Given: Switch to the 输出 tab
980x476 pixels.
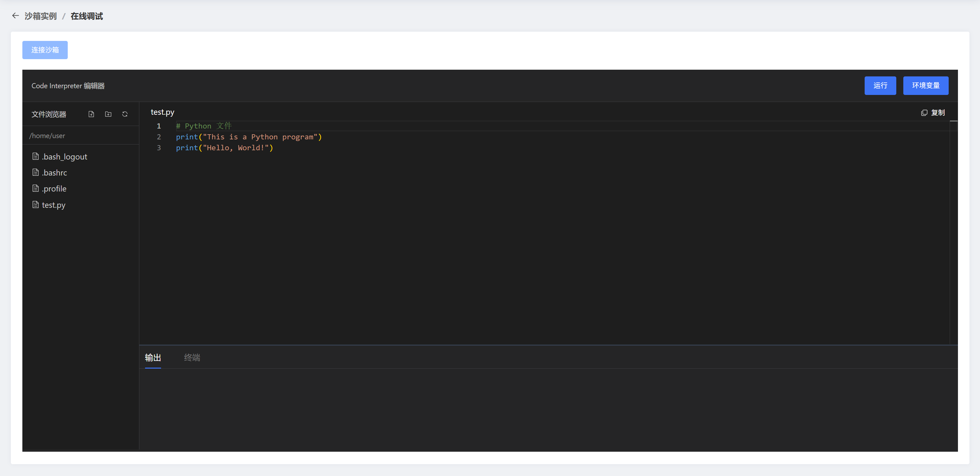Looking at the screenshot, I should pyautogui.click(x=153, y=357).
